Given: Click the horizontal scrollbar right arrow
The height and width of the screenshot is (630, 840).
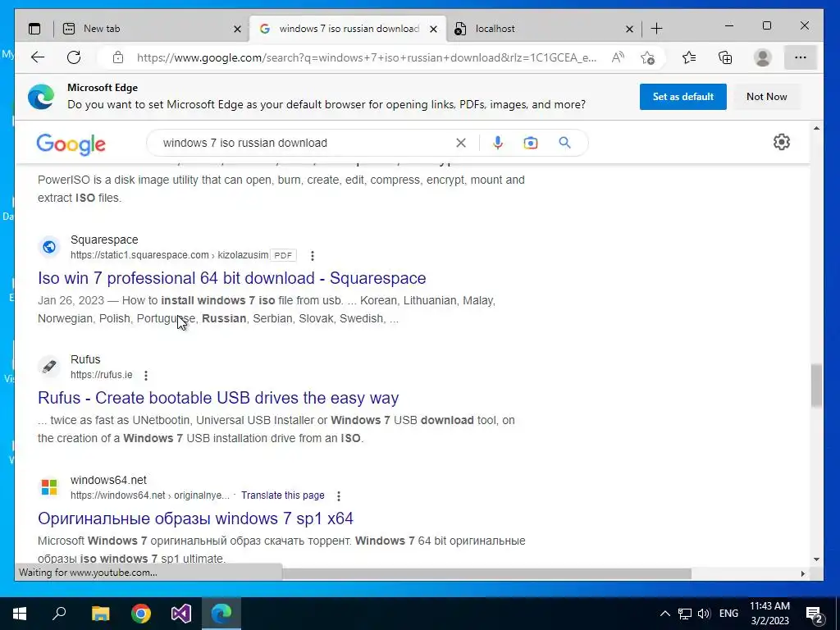Looking at the screenshot, I should coord(802,573).
